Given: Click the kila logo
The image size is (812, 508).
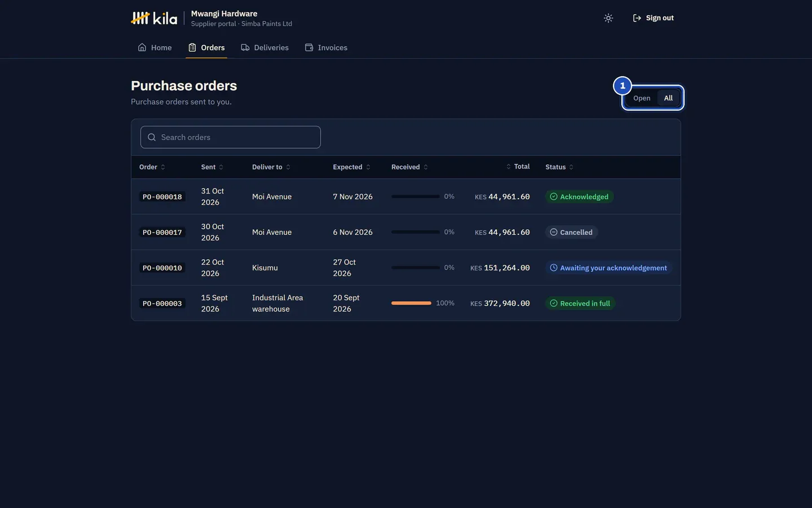Looking at the screenshot, I should (x=154, y=18).
